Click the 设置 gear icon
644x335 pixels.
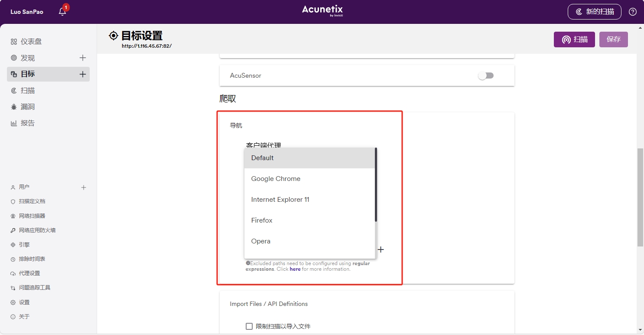point(13,302)
